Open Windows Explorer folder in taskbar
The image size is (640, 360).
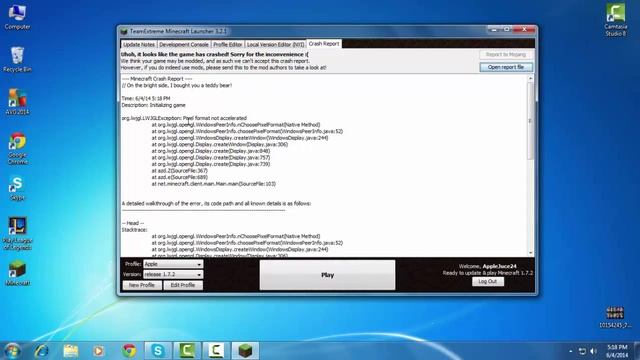click(71, 351)
